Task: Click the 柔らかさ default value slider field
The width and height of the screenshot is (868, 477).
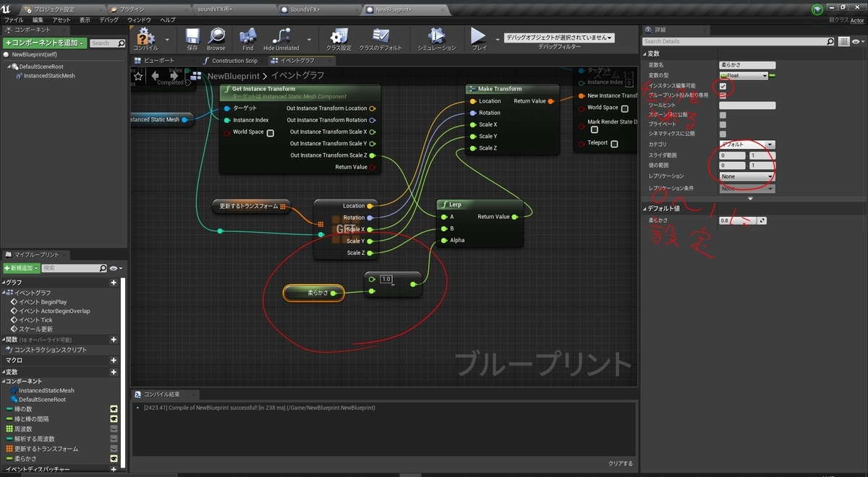Action: click(737, 220)
